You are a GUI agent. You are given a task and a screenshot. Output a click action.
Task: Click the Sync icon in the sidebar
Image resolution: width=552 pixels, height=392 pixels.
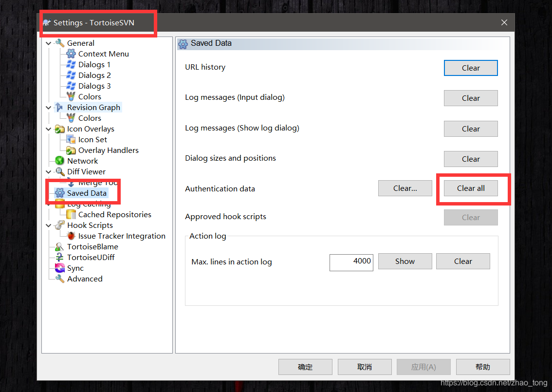click(59, 268)
